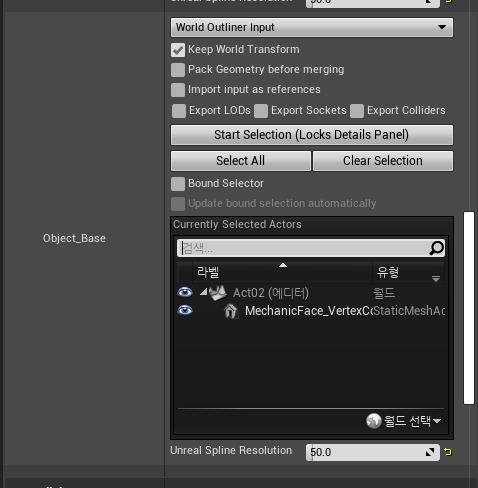Click the magnifier search icon

point(437,248)
